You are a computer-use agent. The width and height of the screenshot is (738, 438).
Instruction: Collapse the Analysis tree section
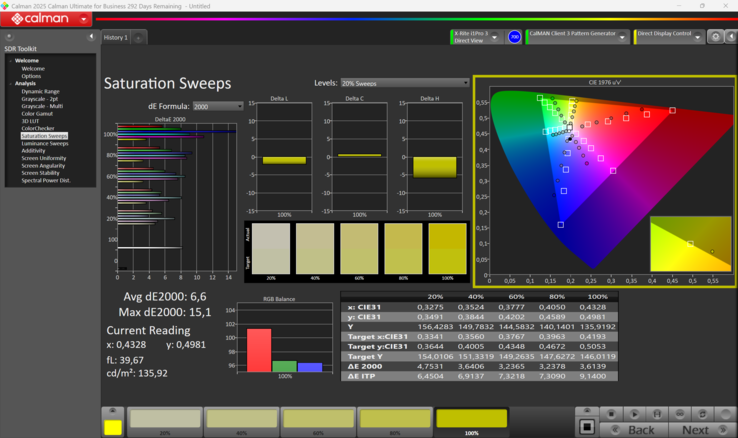[11, 84]
